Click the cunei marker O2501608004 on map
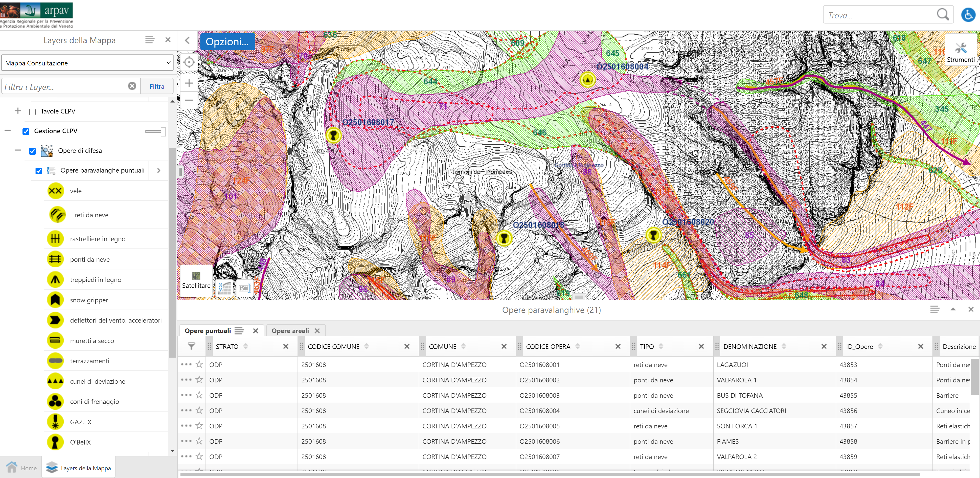This screenshot has width=980, height=478. 588,80
